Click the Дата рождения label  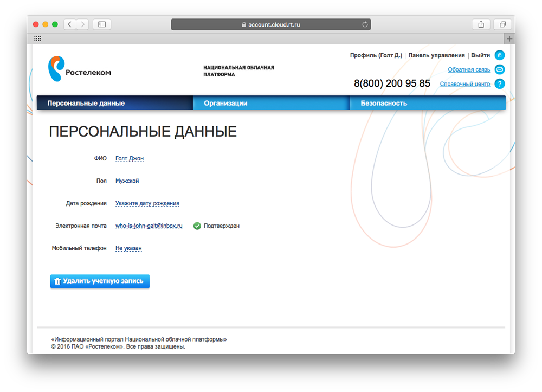coord(86,203)
